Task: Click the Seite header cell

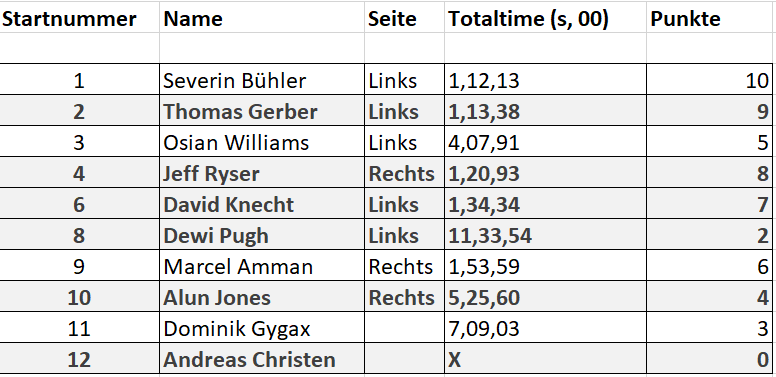Action: coord(404,19)
